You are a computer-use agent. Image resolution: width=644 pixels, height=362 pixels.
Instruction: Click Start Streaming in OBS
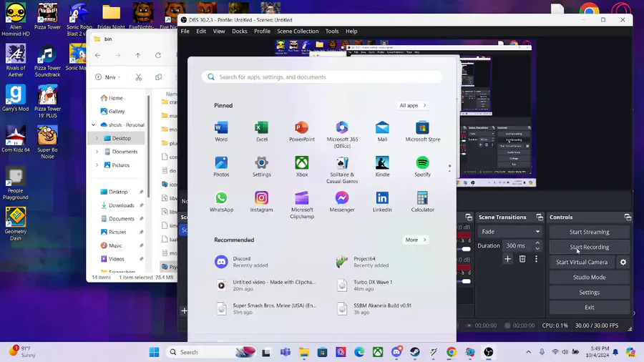(x=590, y=232)
